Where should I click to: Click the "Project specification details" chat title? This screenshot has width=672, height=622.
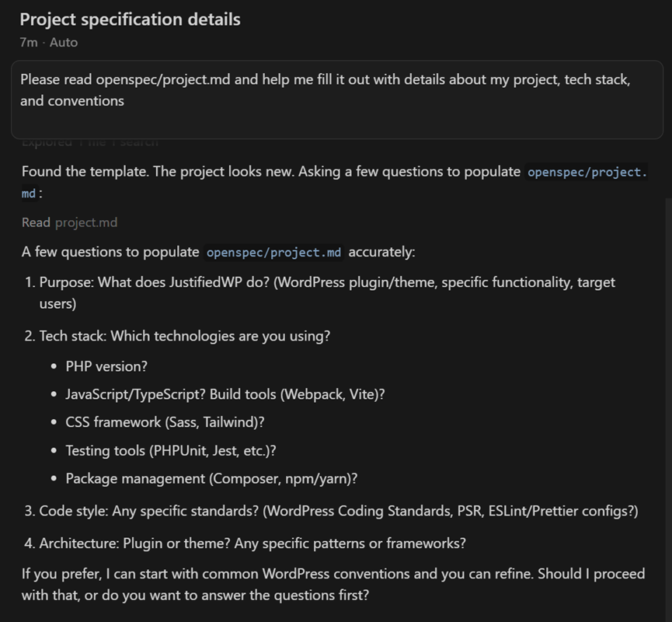tap(130, 19)
